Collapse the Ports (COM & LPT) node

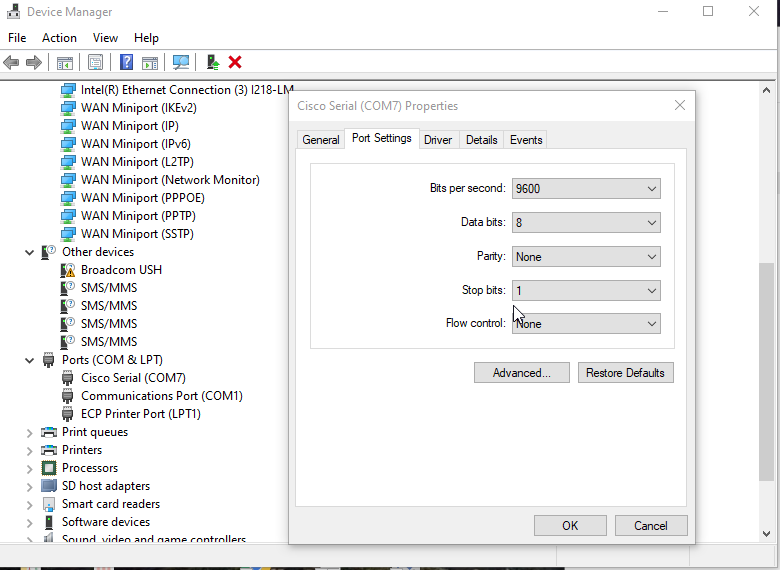tap(30, 360)
